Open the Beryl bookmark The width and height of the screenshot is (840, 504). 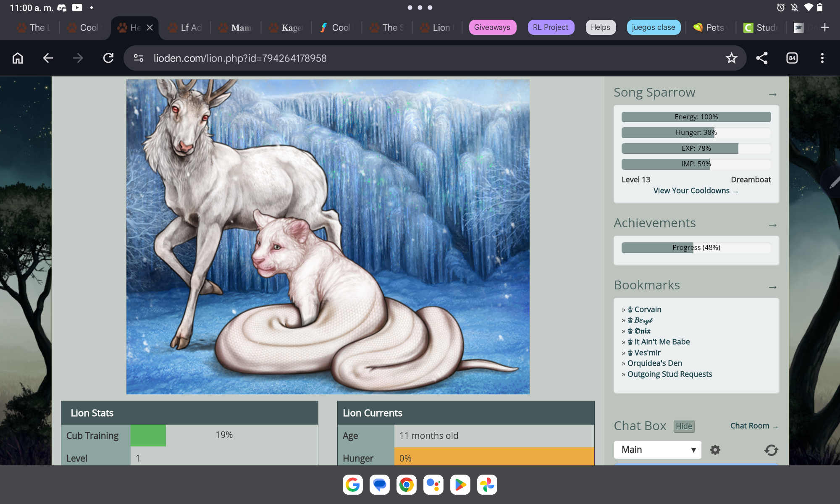pos(640,320)
